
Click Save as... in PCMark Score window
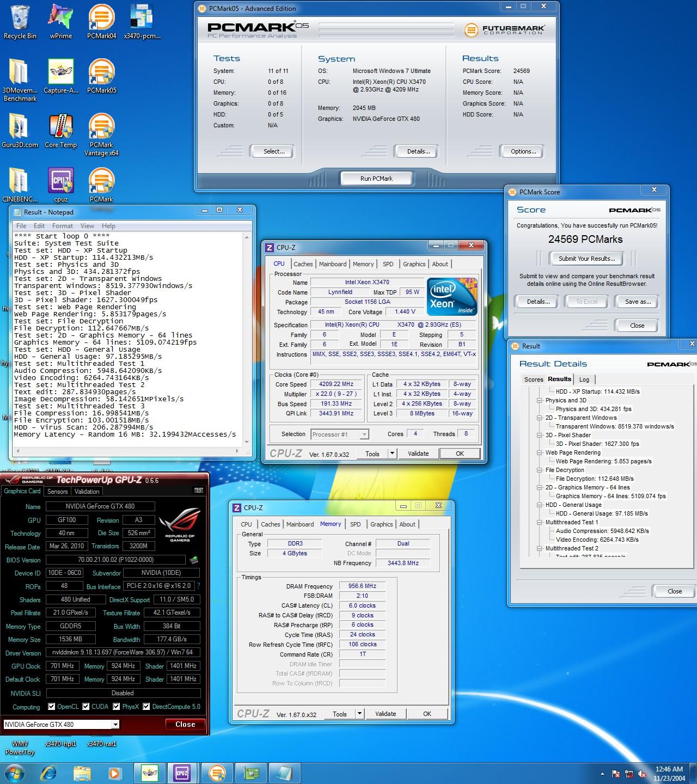coord(638,302)
